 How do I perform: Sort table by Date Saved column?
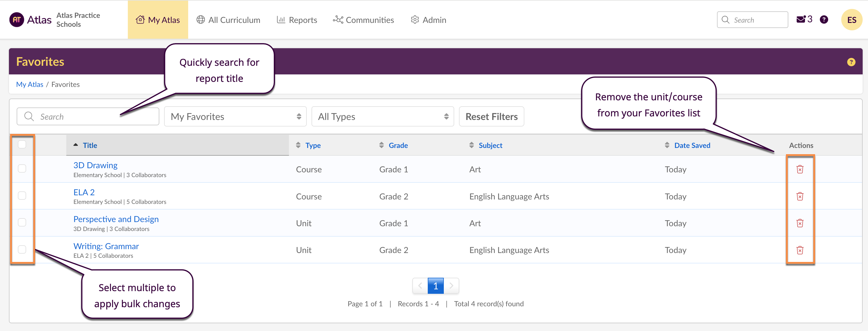(x=692, y=146)
